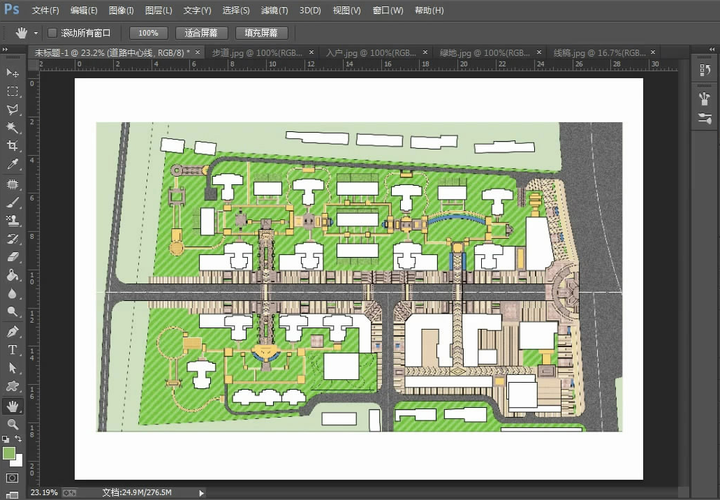Screen dimensions: 720x500
Task: Click the 100% zoom button
Action: pos(148,33)
